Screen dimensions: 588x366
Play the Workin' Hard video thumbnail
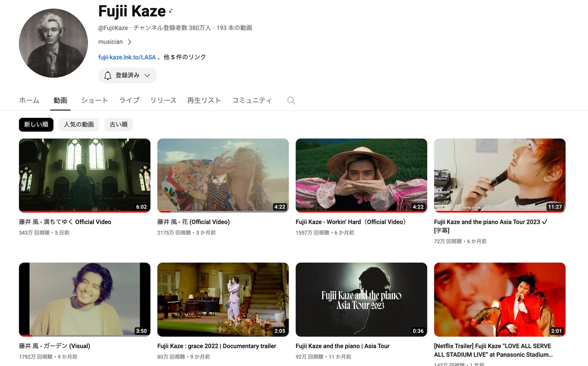(x=362, y=175)
